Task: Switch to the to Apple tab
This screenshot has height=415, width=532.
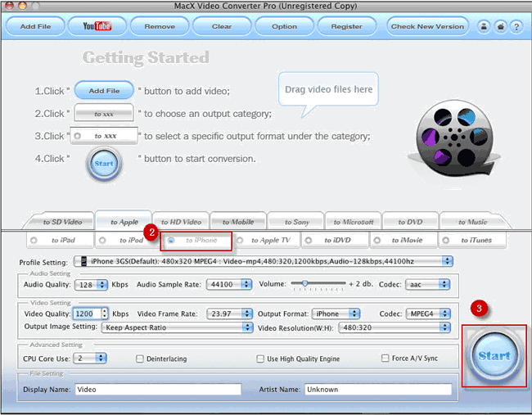Action: pyautogui.click(x=124, y=222)
